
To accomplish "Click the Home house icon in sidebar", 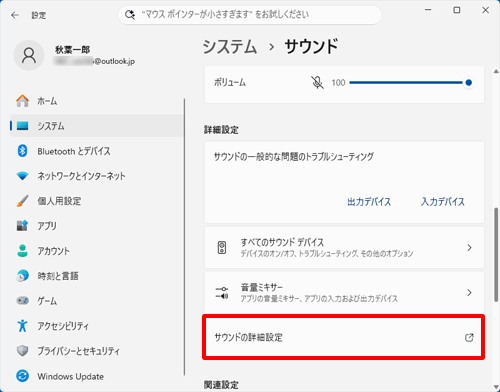I will click(23, 101).
